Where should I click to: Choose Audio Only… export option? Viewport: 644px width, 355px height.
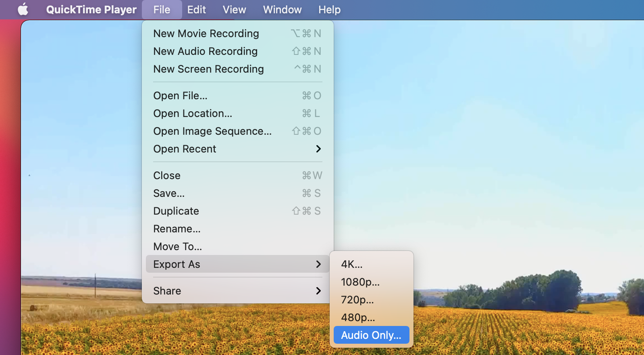[x=372, y=335]
